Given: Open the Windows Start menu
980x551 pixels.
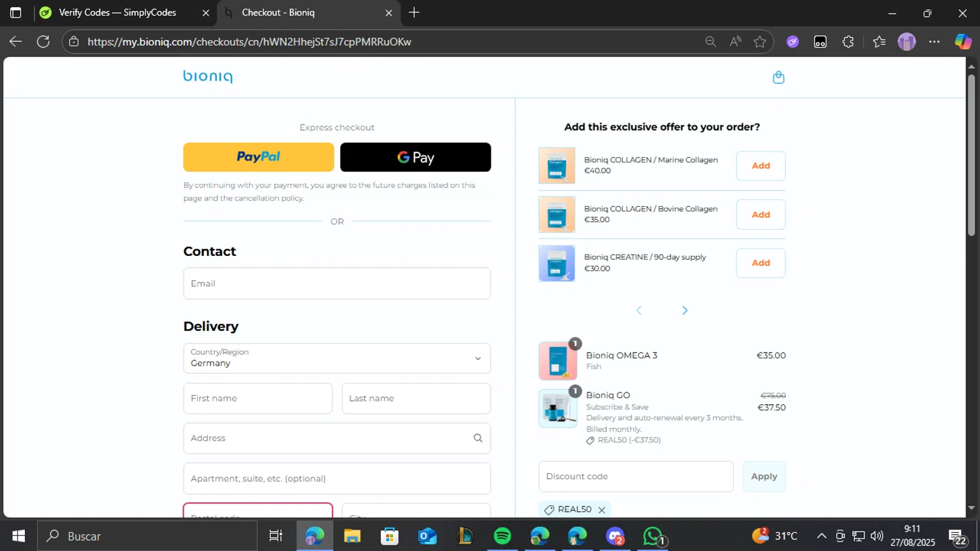Looking at the screenshot, I should pyautogui.click(x=18, y=536).
